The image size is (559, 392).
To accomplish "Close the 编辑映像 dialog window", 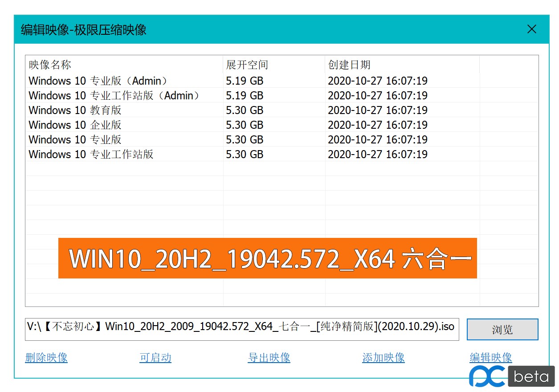I will pos(531,29).
